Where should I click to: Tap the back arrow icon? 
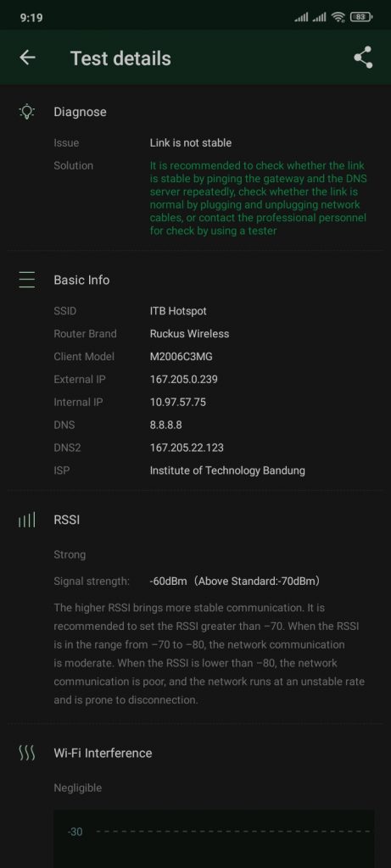tap(27, 58)
